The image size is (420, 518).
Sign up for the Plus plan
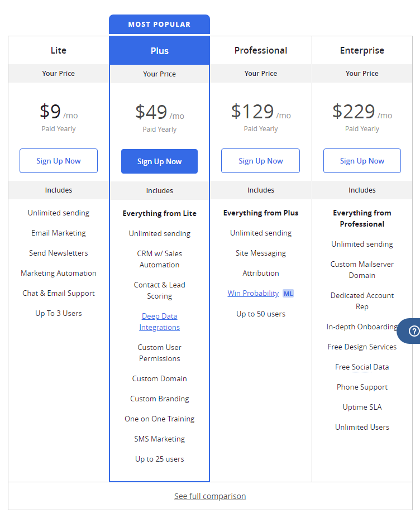[159, 161]
